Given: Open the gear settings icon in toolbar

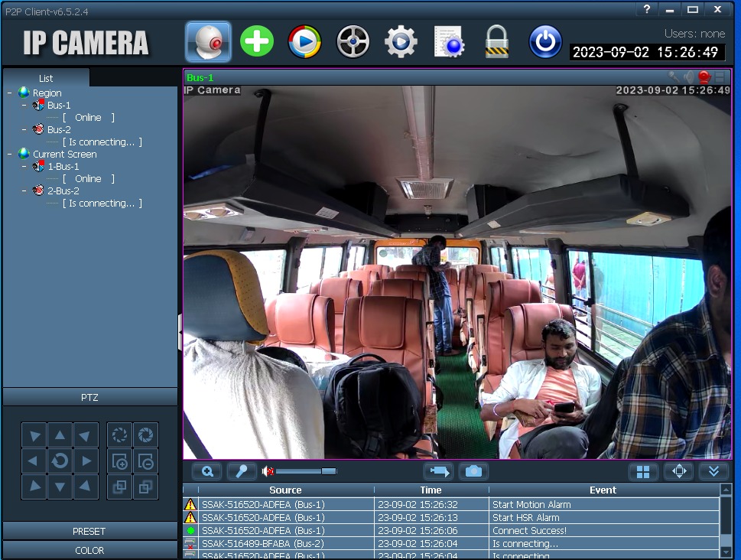Looking at the screenshot, I should pyautogui.click(x=401, y=41).
